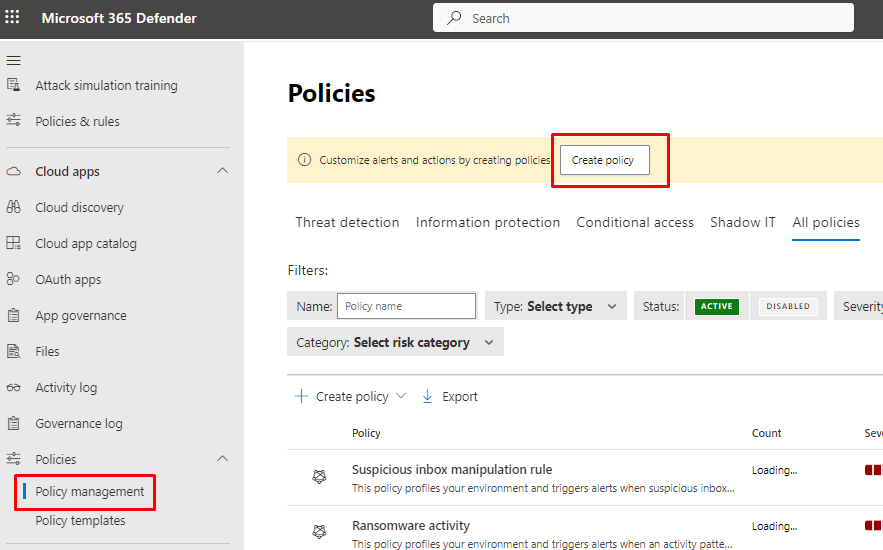
Task: Click the Export download icon
Action: pyautogui.click(x=428, y=397)
